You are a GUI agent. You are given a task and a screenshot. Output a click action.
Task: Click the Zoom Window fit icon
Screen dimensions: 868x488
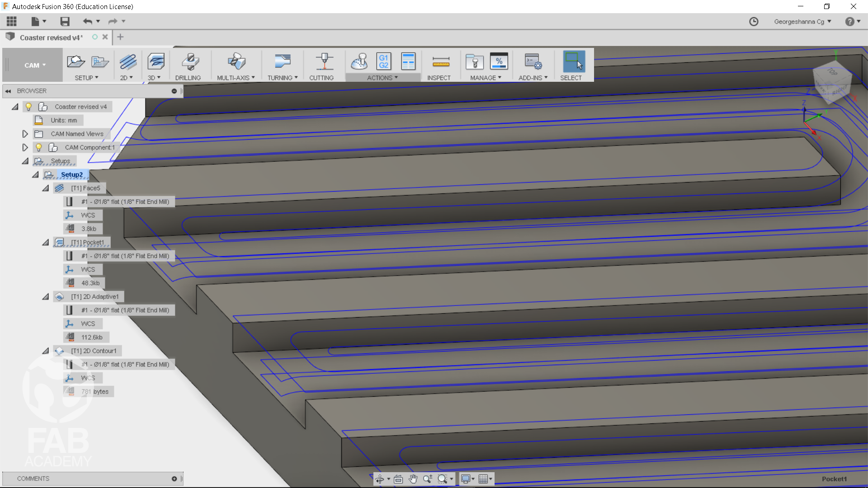click(443, 479)
